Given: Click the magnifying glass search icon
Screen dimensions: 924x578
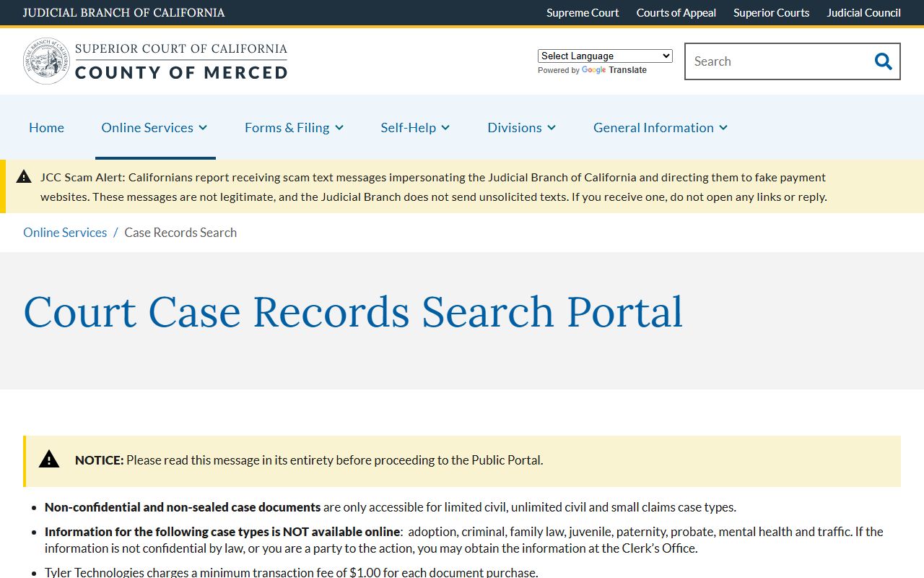Looking at the screenshot, I should 883,61.
